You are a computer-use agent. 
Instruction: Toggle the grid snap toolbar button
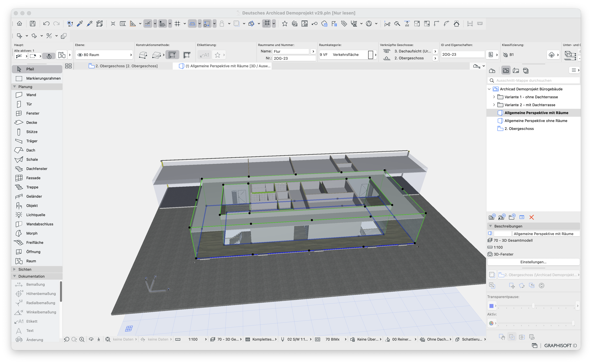tap(177, 24)
